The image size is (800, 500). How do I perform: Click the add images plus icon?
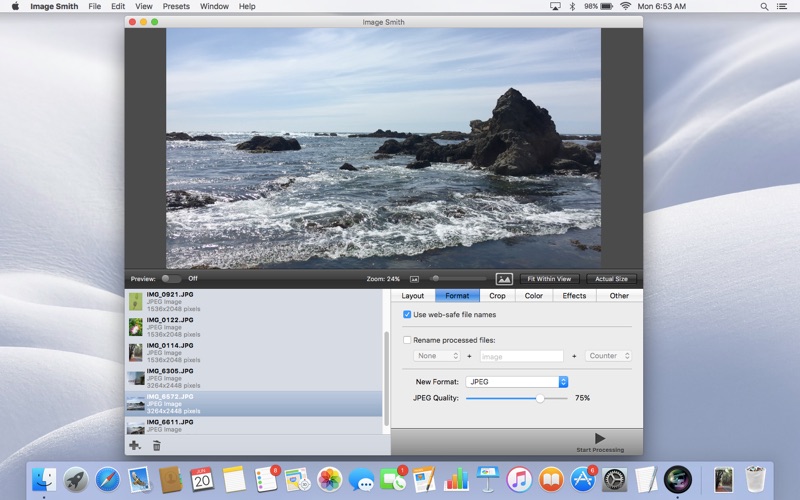click(135, 445)
